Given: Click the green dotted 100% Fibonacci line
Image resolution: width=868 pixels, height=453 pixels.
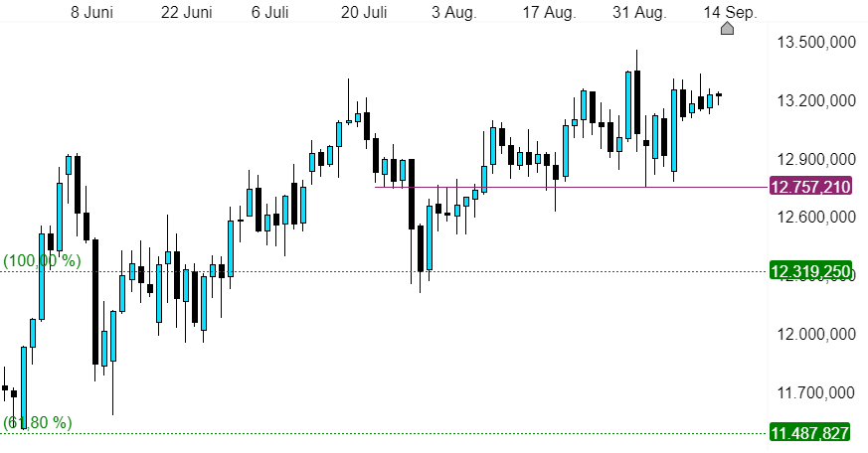Looking at the screenshot, I should [x=385, y=271].
